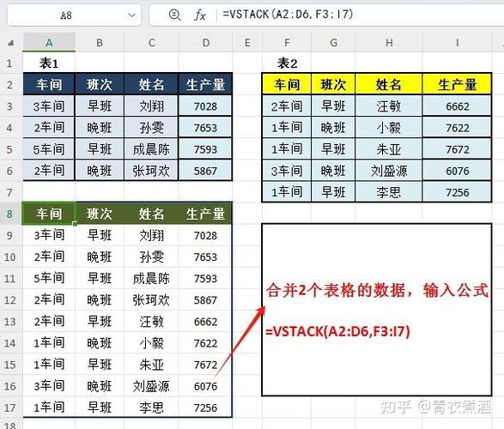Image resolution: width=504 pixels, height=429 pixels.
Task: Click value 7028 in row 3
Action: (x=205, y=106)
